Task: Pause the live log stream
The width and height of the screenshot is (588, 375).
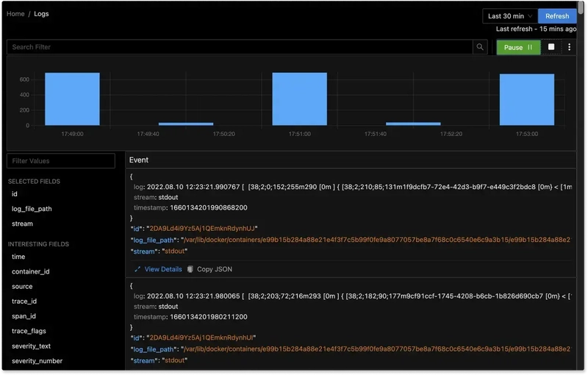Action: [518, 47]
